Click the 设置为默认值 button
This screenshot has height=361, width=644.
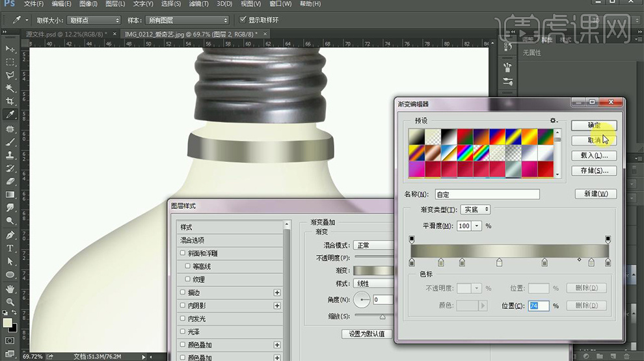(367, 334)
